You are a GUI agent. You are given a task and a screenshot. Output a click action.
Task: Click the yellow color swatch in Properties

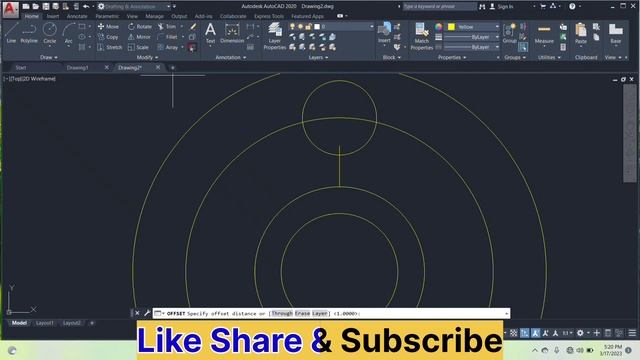[451, 27]
